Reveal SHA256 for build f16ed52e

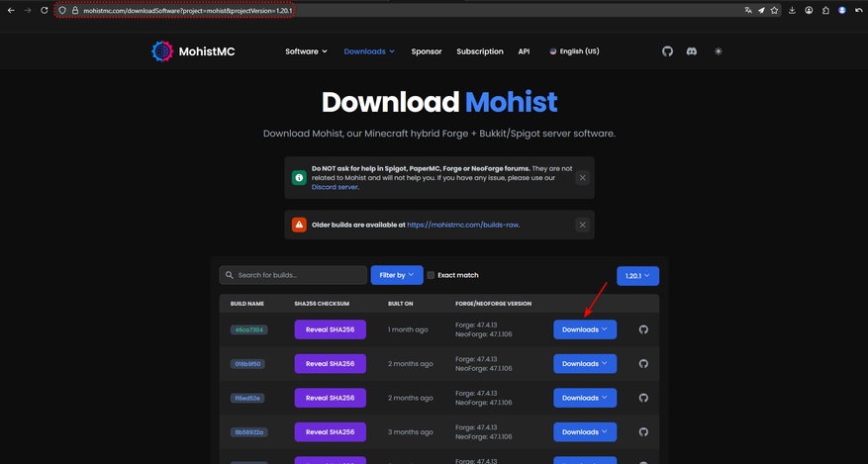(330, 398)
